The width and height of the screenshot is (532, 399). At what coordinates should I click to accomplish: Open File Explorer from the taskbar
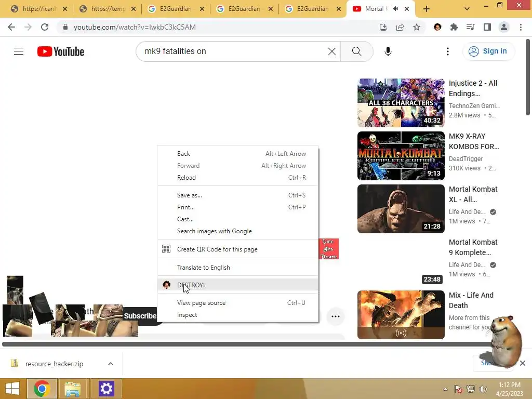73,389
